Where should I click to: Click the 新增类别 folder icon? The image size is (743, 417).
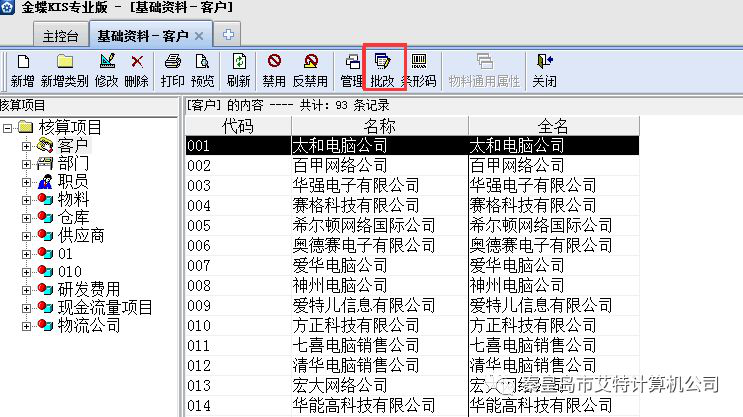coord(65,62)
